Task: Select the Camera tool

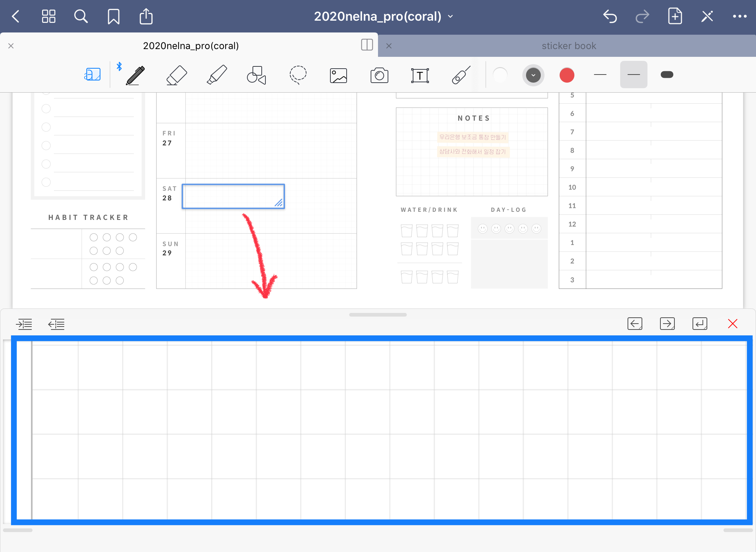Action: point(379,75)
